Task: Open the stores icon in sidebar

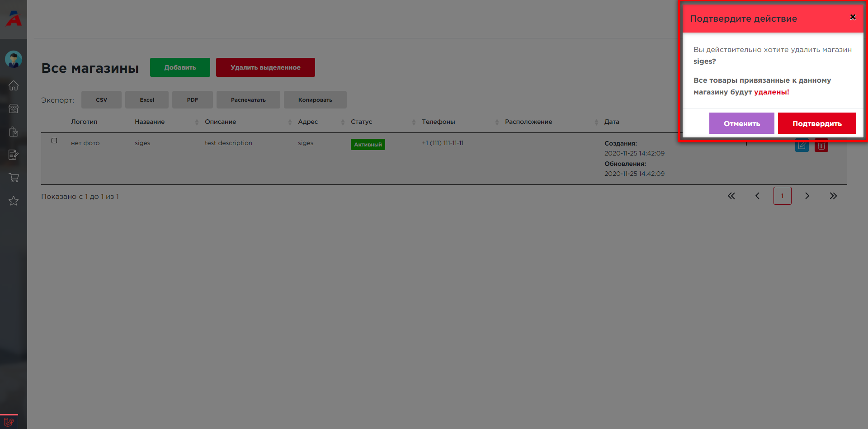Action: click(14, 108)
